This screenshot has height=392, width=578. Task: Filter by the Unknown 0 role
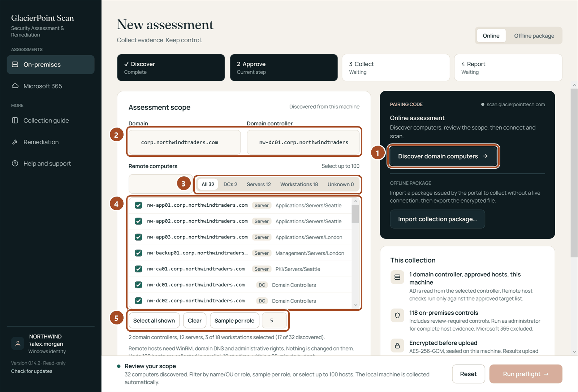tap(341, 184)
